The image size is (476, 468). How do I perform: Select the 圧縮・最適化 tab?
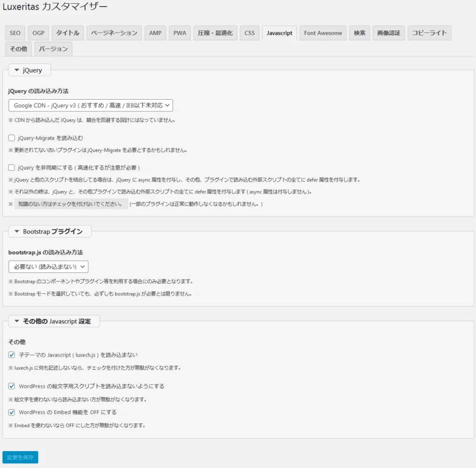tap(215, 33)
